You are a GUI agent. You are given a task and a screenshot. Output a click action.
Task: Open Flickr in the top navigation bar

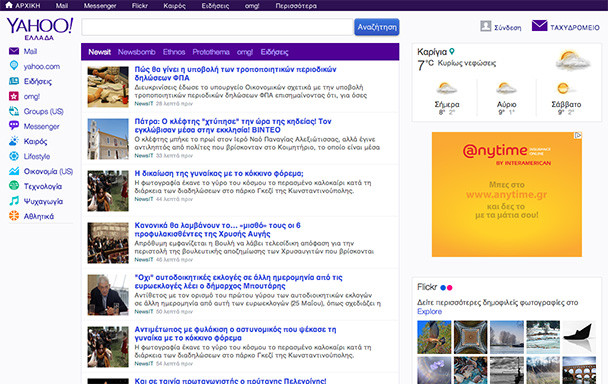(x=140, y=5)
